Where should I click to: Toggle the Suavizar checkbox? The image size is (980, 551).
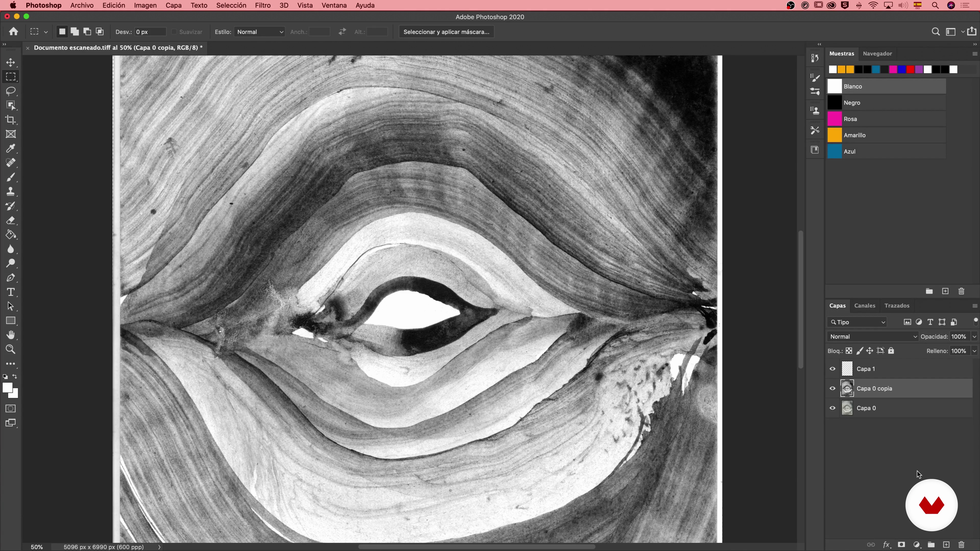174,32
